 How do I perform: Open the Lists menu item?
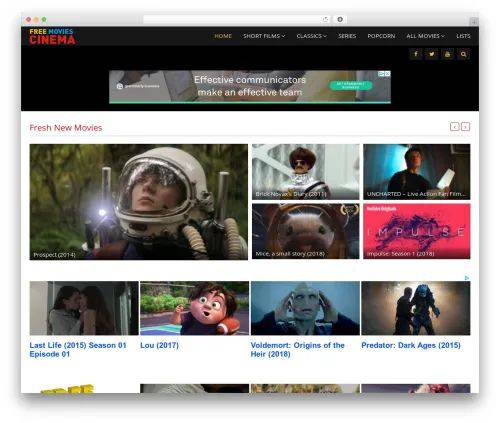(x=463, y=36)
